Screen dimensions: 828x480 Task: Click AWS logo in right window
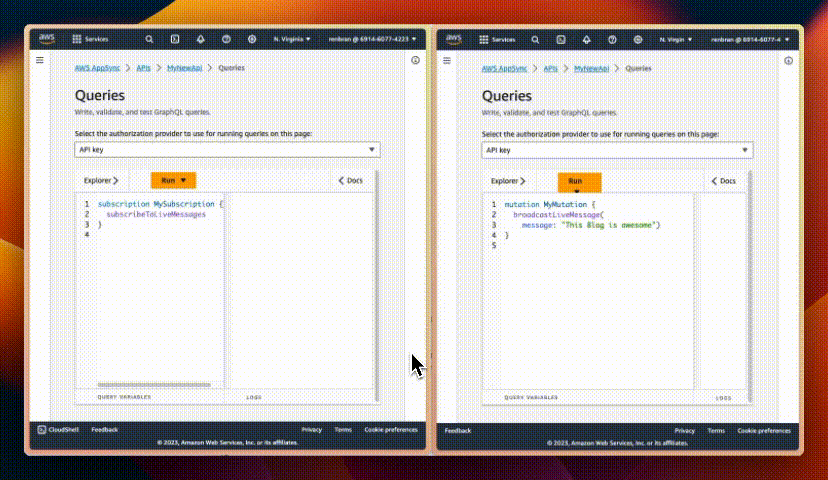click(454, 39)
